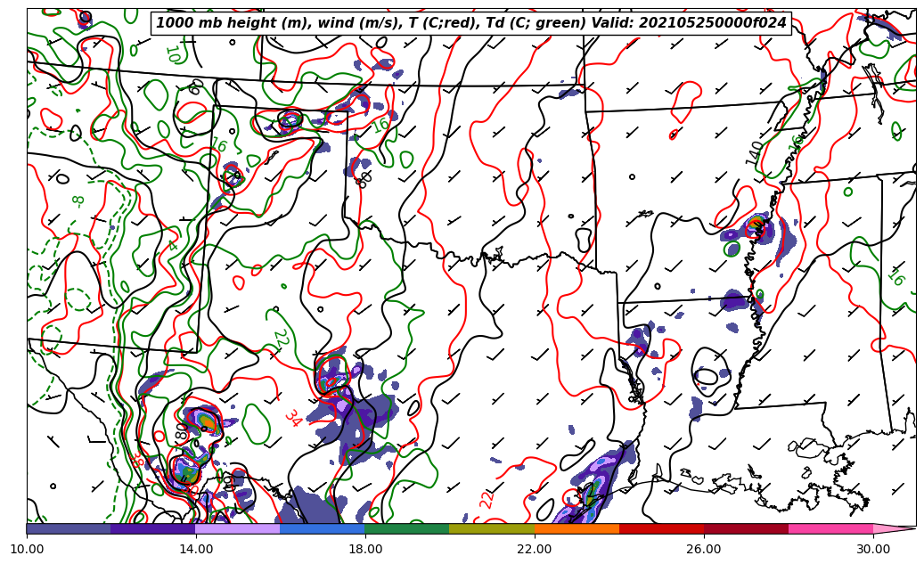Click the red 34 temperature contour label
This screenshot has width=924, height=564.
coord(292,418)
